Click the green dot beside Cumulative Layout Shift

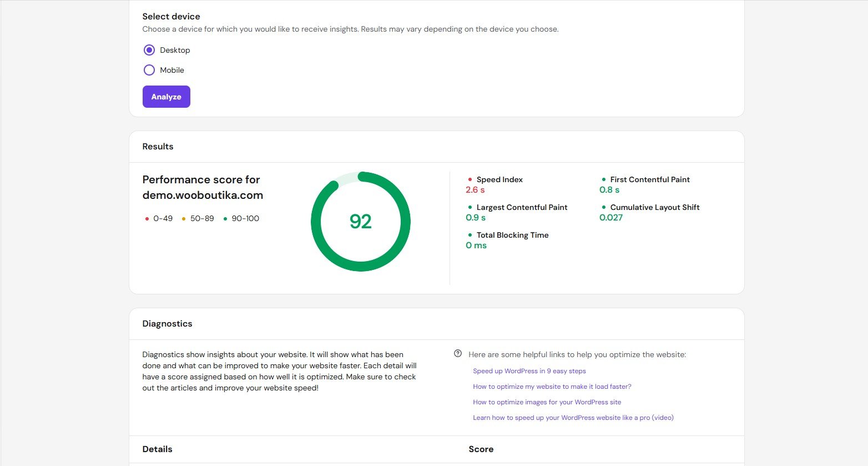coord(604,207)
